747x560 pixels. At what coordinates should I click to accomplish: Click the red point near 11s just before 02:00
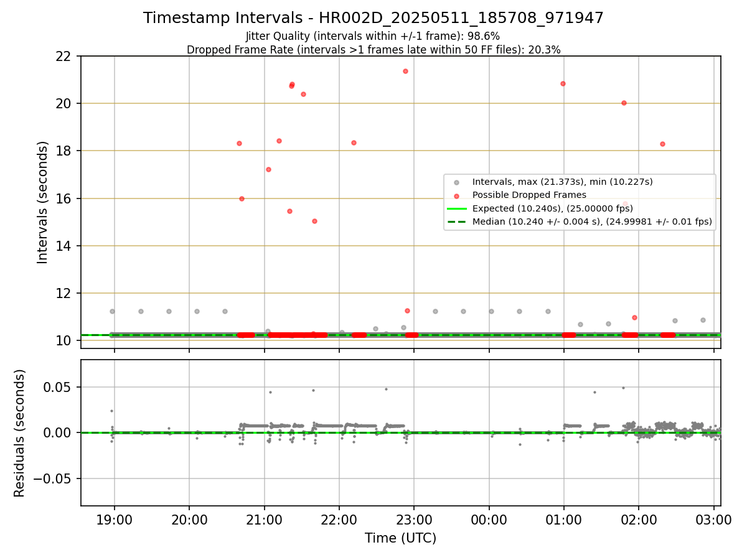[634, 317]
